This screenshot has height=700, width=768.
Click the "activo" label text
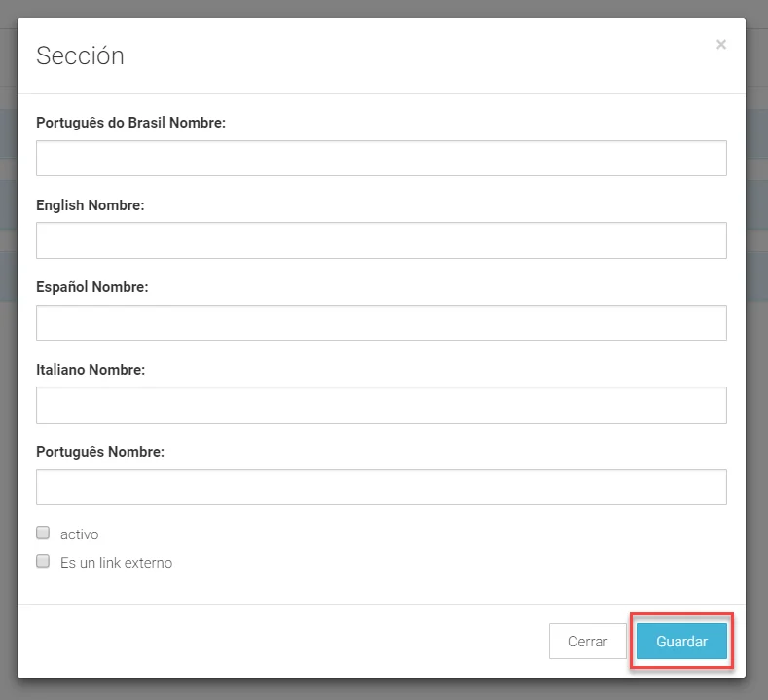80,534
